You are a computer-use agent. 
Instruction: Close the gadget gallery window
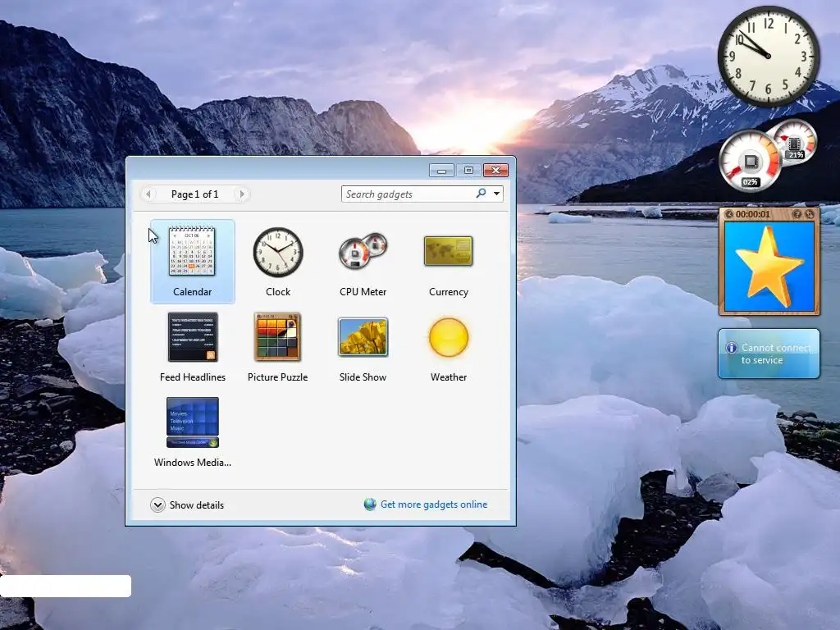tap(495, 171)
